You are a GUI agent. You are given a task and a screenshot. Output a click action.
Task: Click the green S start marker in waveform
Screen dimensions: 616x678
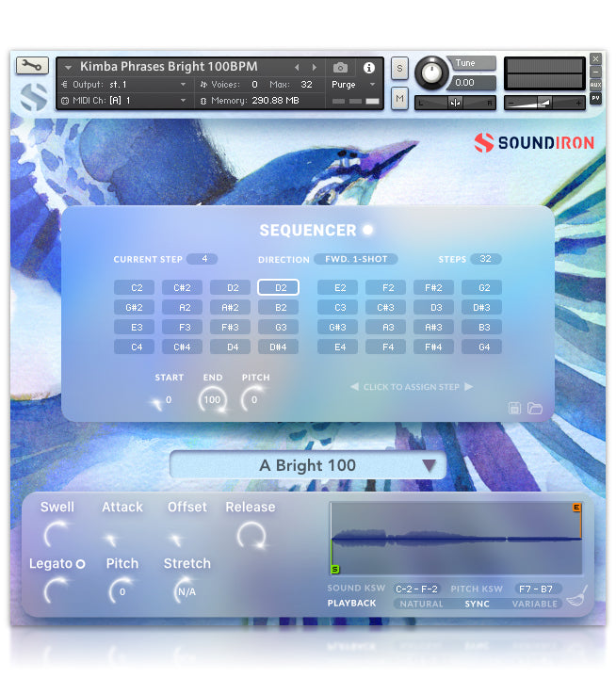coord(335,569)
